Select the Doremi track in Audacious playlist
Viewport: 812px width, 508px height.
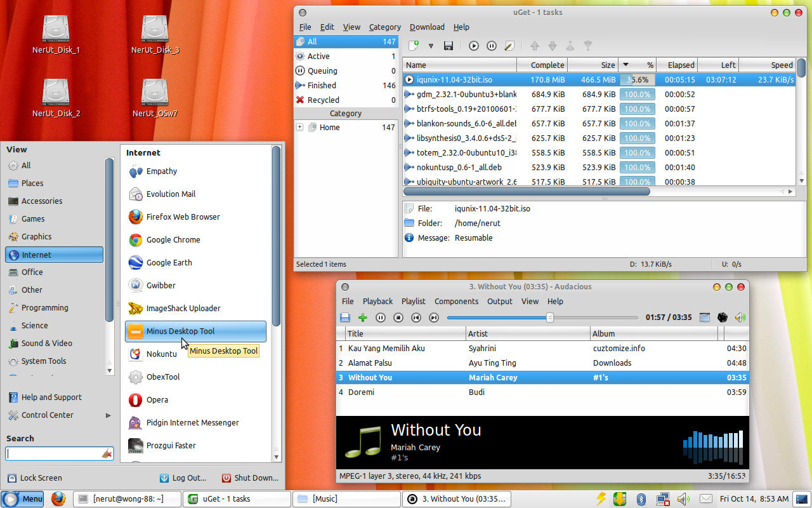[542, 392]
